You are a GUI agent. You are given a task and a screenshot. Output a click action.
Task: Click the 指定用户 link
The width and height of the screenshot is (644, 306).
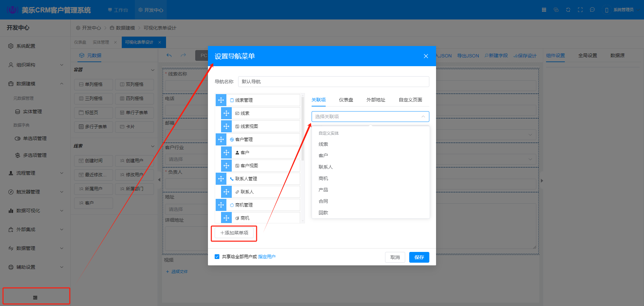(x=267, y=257)
